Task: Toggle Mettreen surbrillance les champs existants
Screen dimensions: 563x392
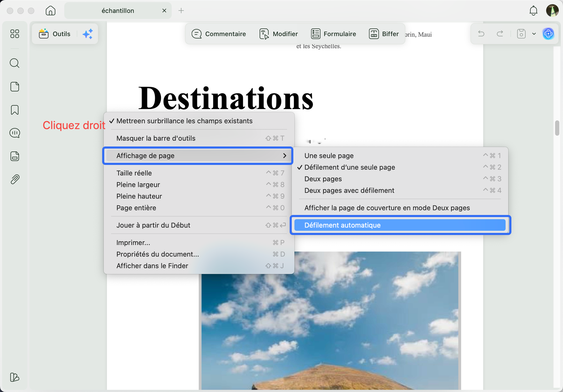Action: pos(199,121)
